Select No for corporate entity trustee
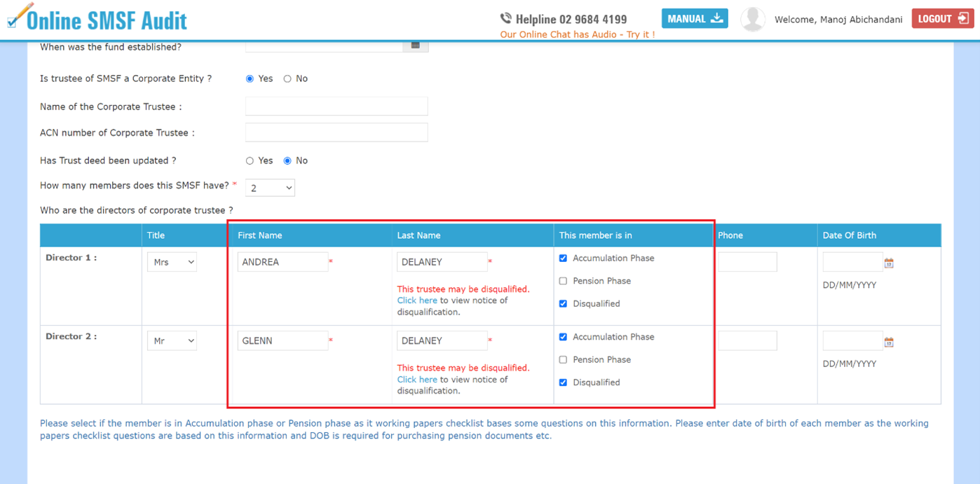The width and height of the screenshot is (980, 484). coord(287,79)
